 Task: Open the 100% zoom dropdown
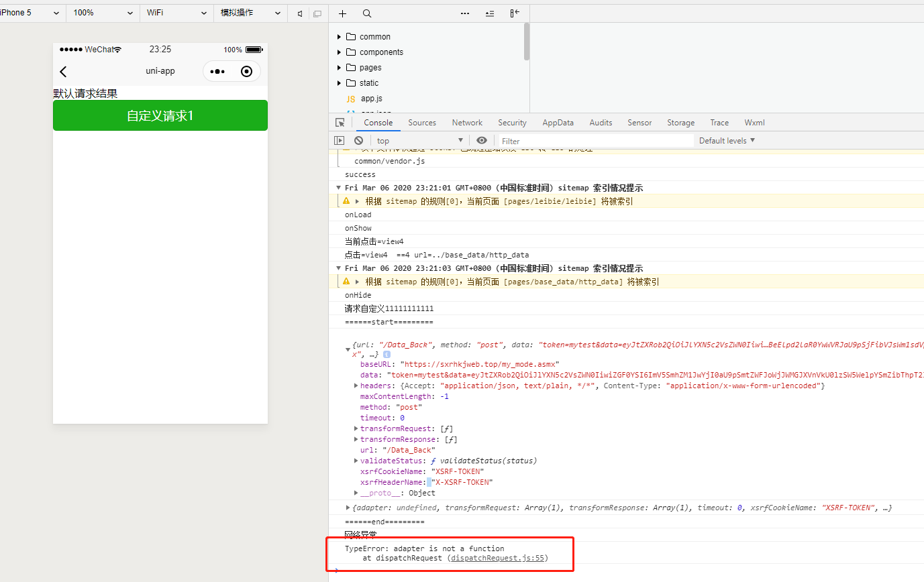103,13
